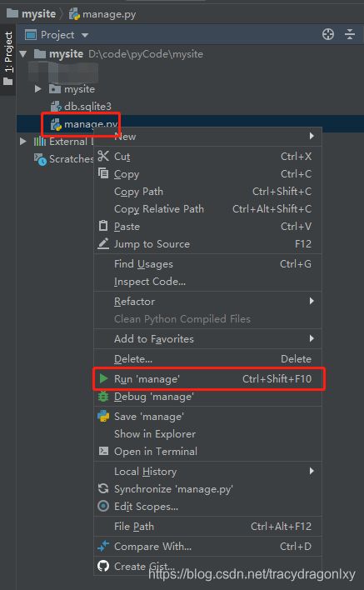Viewport: 364px width, 590px height.
Task: Click the Collapse All icon in Project panel
Action: (350, 34)
